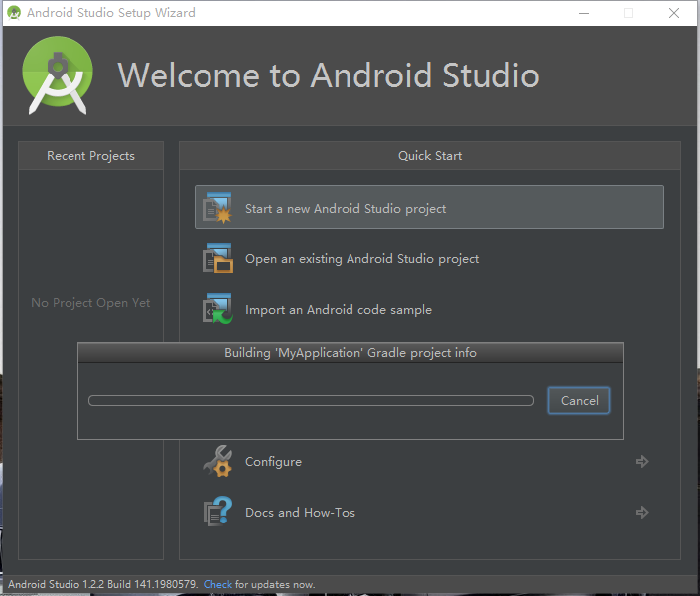Click the Gradle build progress bar
Image resolution: width=700 pixels, height=596 pixels.
click(311, 400)
